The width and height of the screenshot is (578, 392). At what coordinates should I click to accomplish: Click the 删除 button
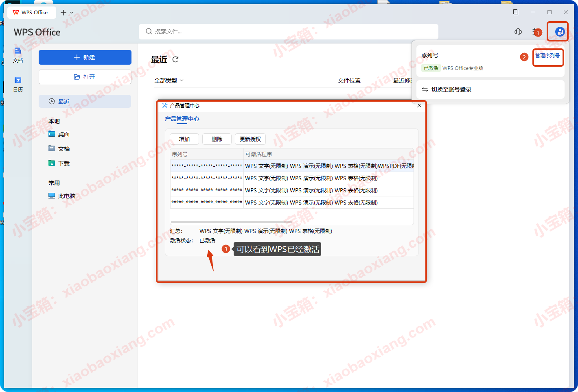(x=217, y=139)
